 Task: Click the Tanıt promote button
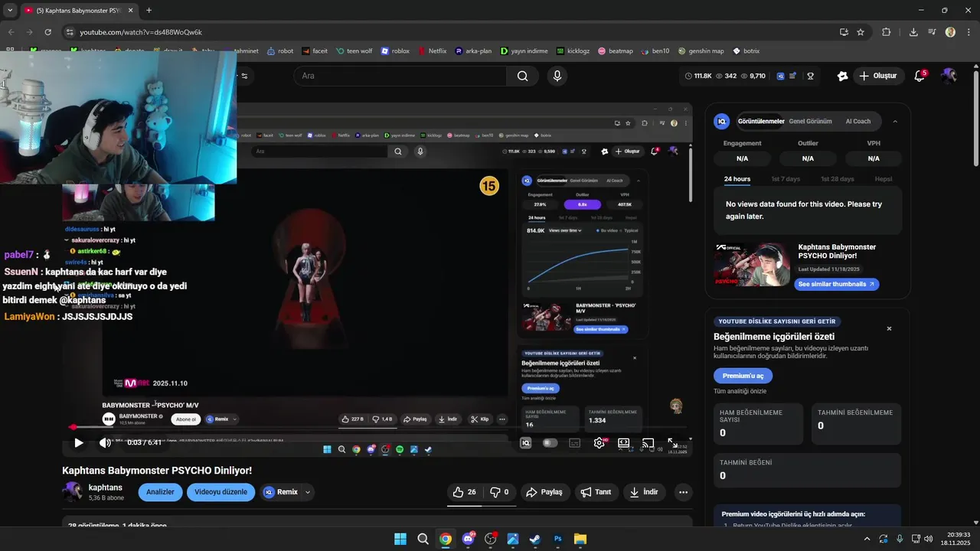tap(596, 492)
